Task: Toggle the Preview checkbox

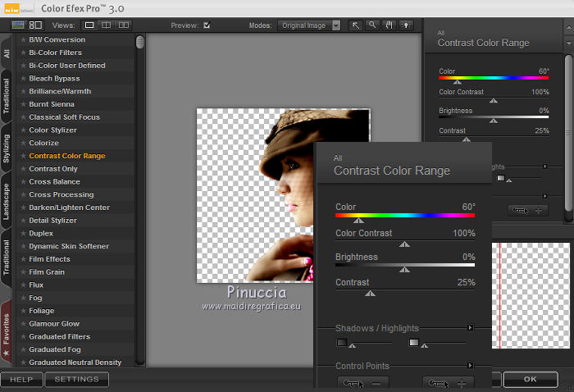Action: click(x=207, y=25)
